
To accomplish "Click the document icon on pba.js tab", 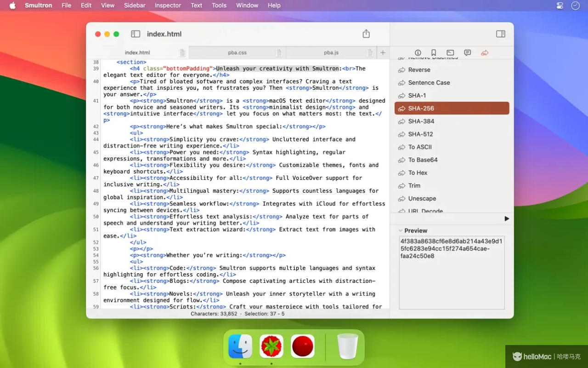I will coord(370,53).
